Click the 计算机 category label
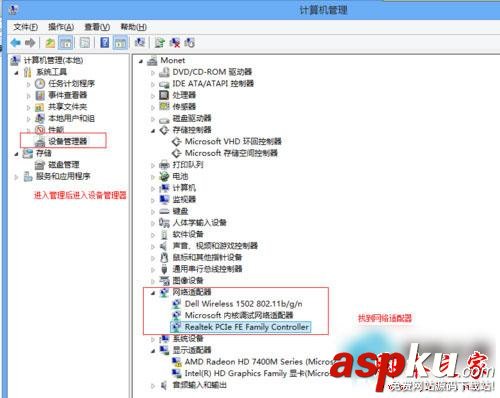Screen dimensions: 500x398 [184, 188]
